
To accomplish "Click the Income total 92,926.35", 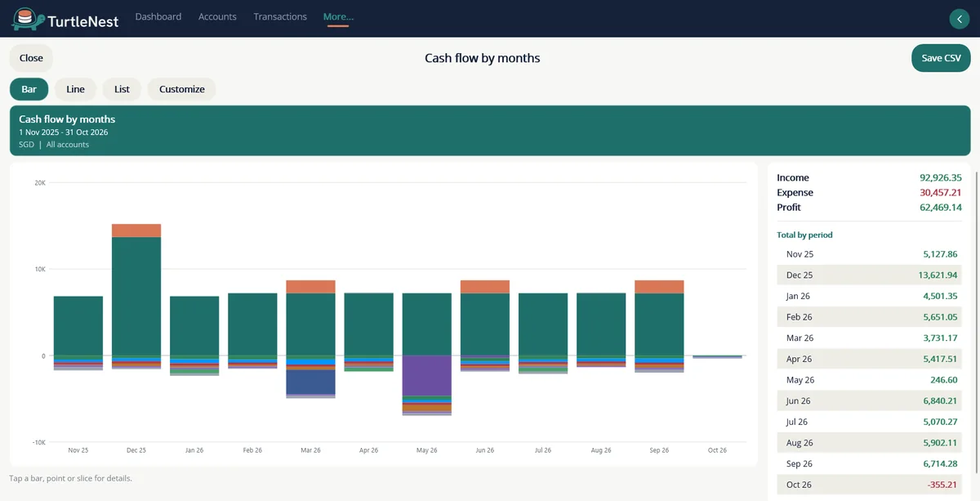I will click(x=941, y=177).
